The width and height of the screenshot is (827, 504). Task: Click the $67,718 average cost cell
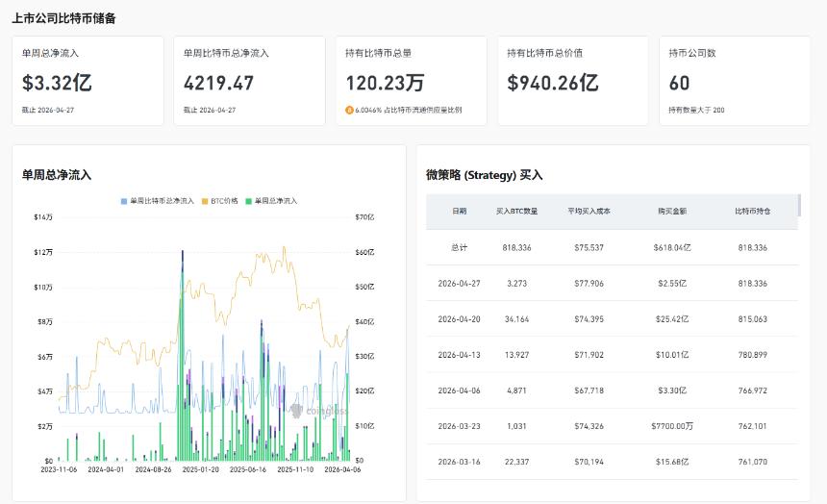tap(589, 391)
